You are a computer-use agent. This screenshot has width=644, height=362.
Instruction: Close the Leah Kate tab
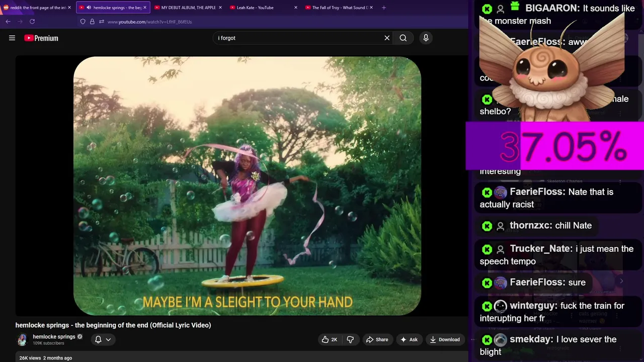296,8
